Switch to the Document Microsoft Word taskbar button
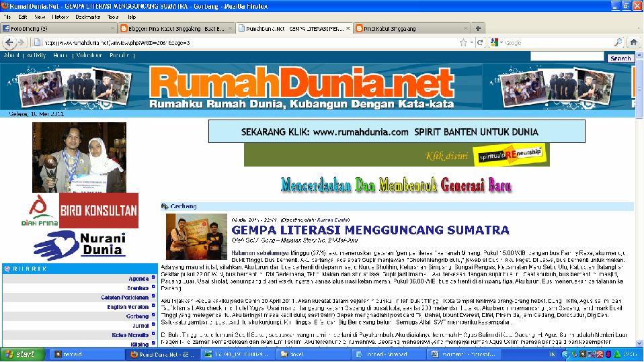 [463, 354]
